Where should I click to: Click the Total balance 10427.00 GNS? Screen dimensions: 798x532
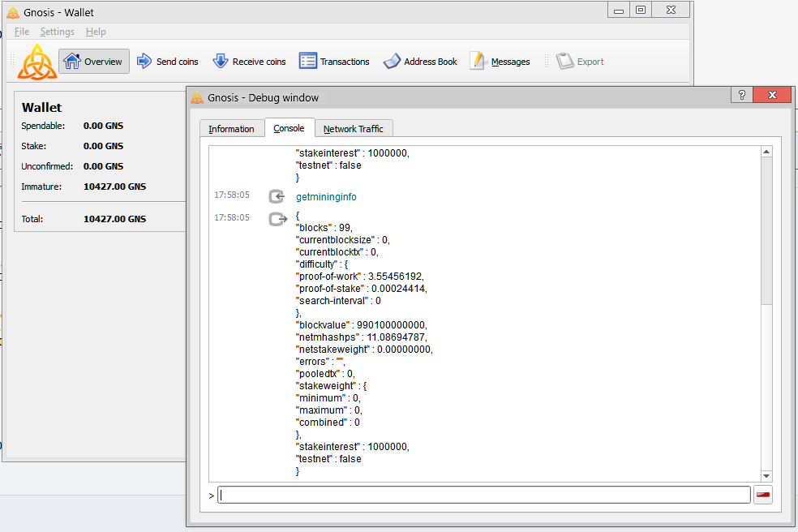[x=114, y=219]
